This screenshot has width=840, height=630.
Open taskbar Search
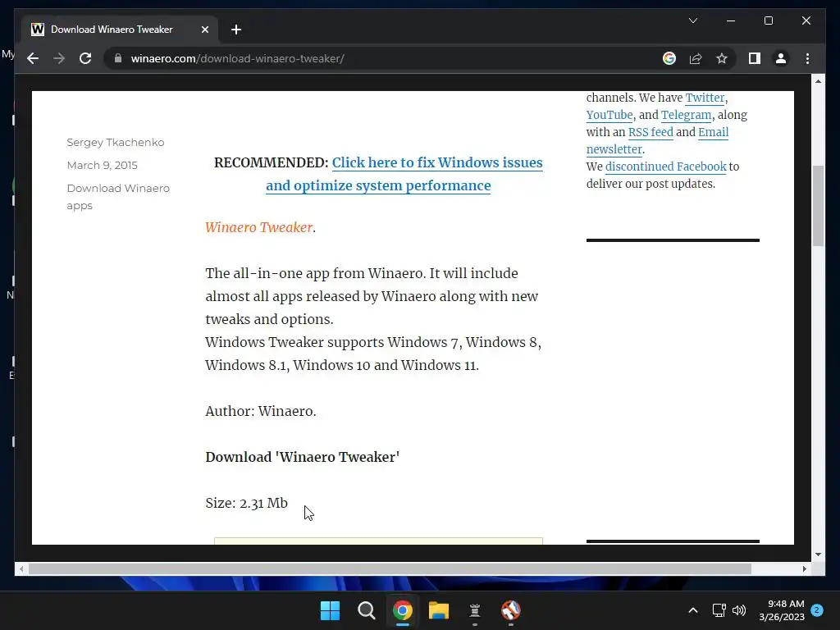[367, 610]
